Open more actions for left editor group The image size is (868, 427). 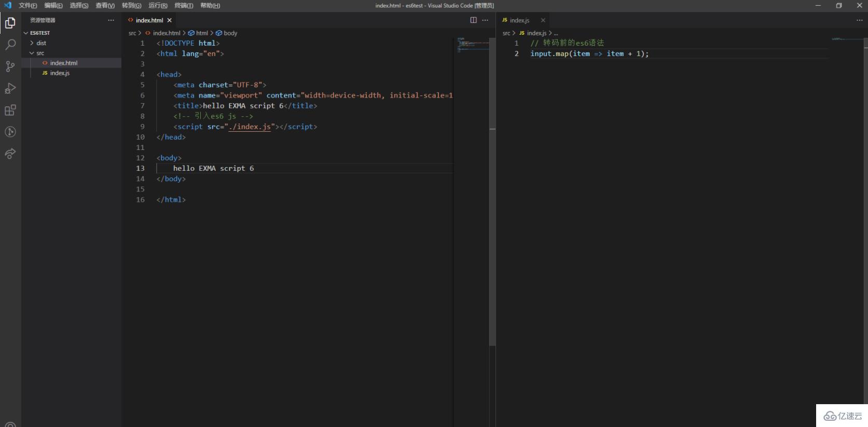tap(485, 20)
